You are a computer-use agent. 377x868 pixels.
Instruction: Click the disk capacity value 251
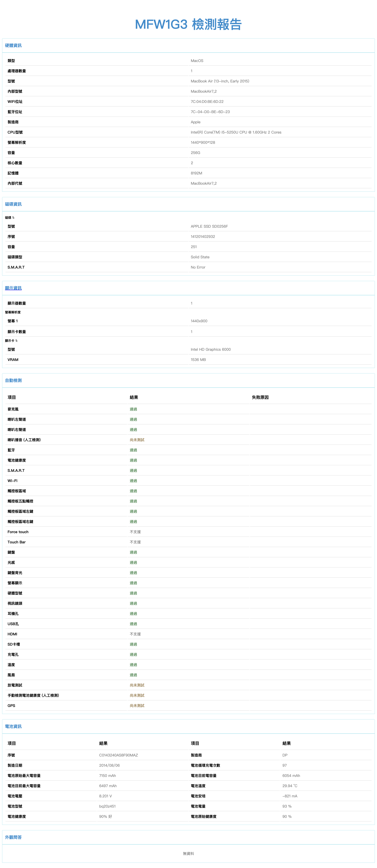pos(194,247)
